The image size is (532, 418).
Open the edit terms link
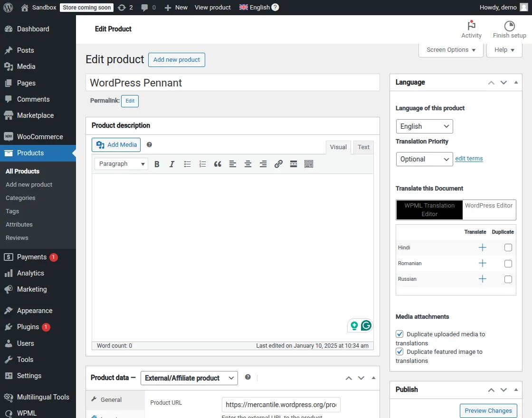point(469,159)
